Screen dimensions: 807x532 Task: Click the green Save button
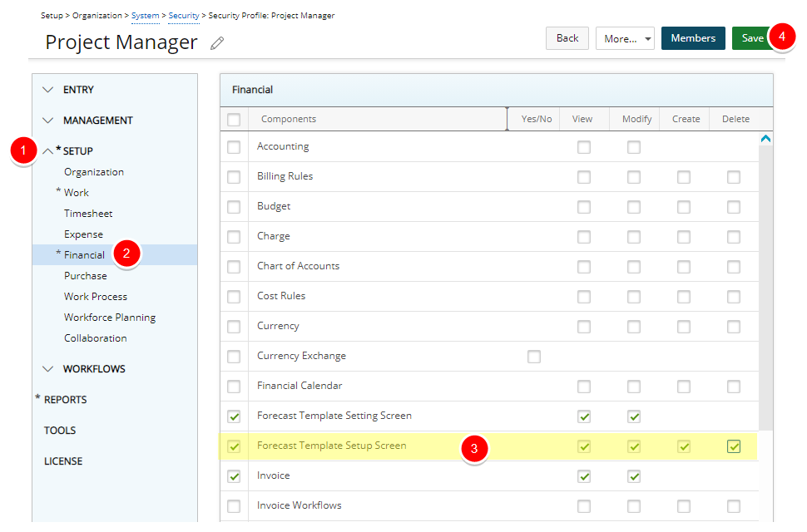pos(751,38)
